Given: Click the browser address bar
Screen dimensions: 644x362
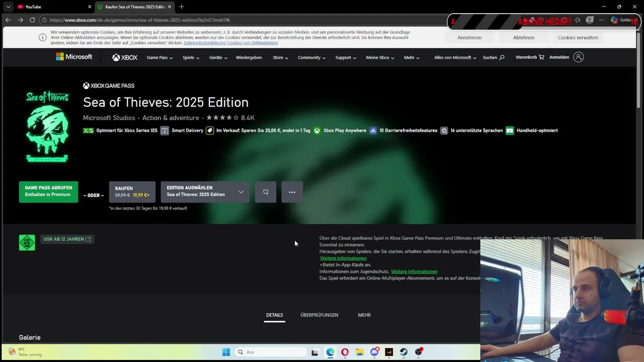Looking at the screenshot, I should click(242, 20).
